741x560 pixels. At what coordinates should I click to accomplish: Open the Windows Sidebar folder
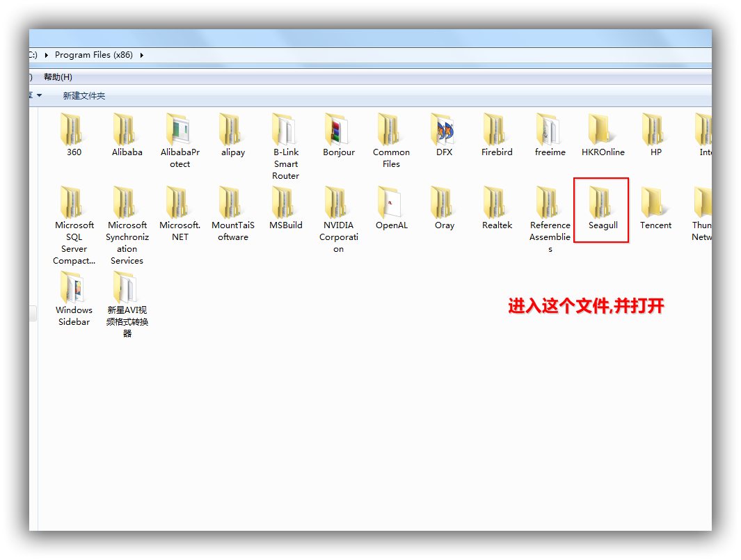click(74, 288)
